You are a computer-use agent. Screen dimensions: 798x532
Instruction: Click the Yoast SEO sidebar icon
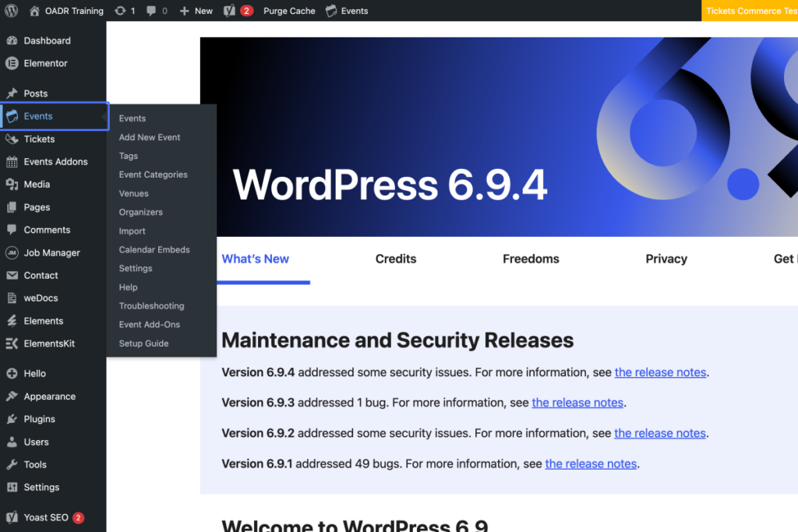pos(12,517)
